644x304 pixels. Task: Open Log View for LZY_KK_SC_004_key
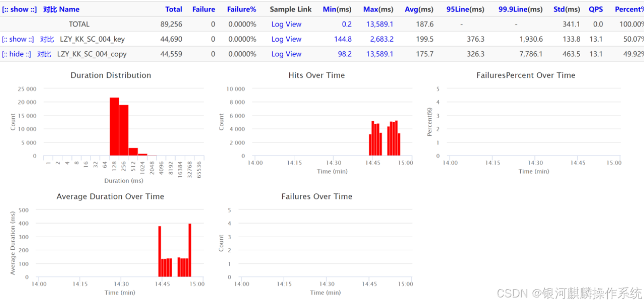[x=286, y=39]
